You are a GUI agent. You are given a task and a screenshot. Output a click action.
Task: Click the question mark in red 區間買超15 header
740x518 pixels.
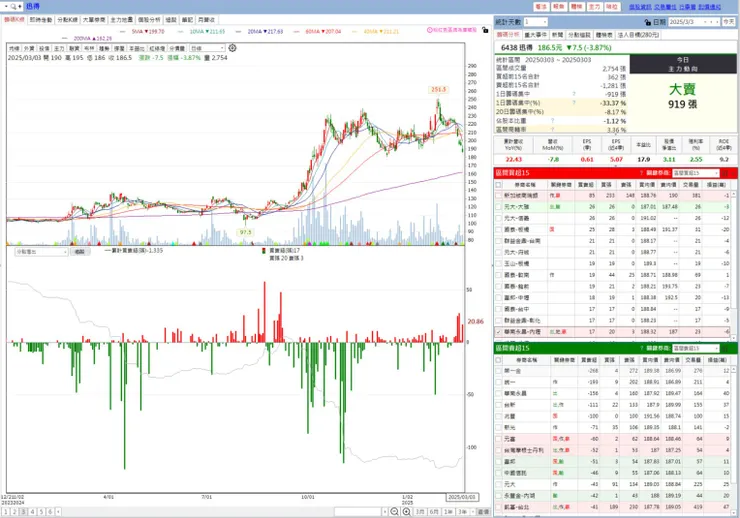click(641, 173)
